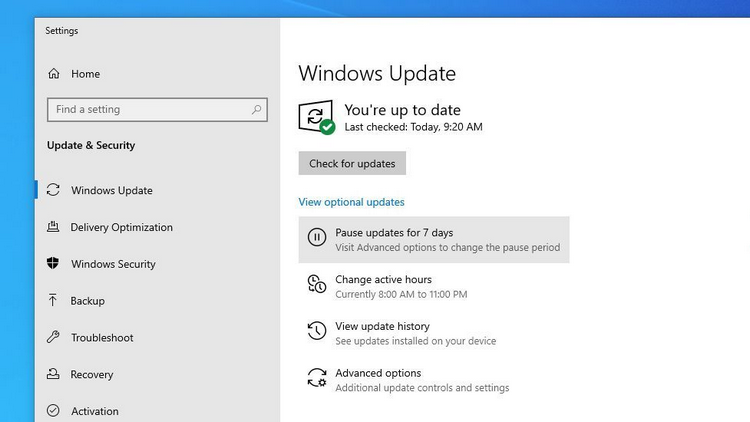Click the Currently 8:00 AM to 11:00 PM text
Screen dimensions: 750x422
pos(401,294)
